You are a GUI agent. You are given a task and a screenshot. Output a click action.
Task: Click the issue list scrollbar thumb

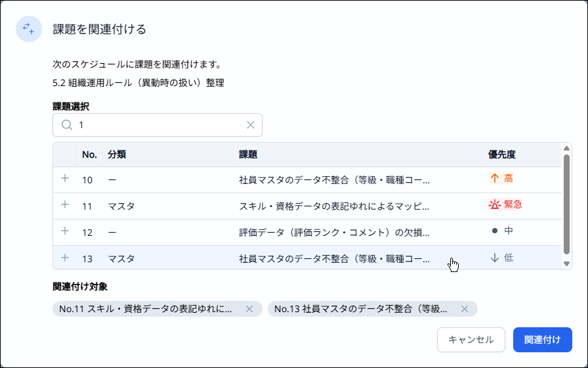(566, 204)
